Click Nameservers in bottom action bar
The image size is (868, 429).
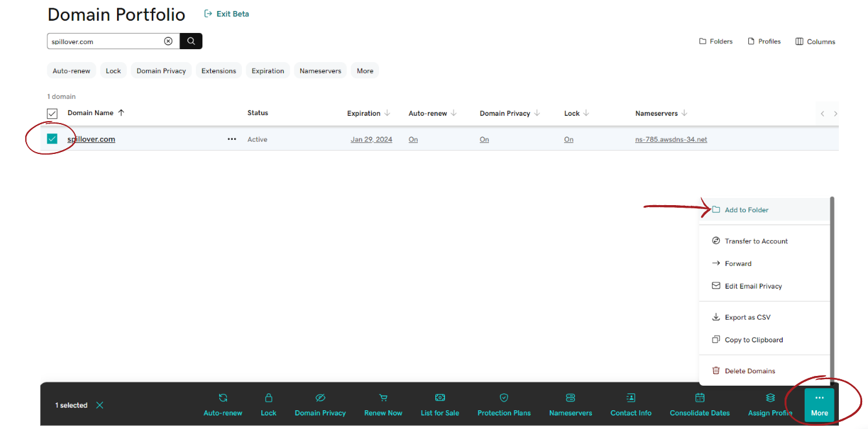click(570, 405)
